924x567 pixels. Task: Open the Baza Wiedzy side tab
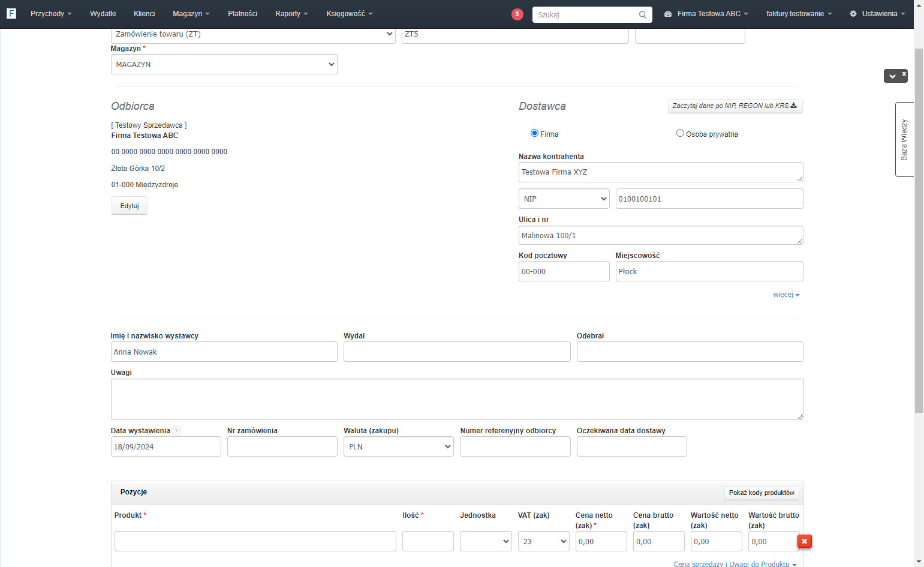click(x=904, y=139)
